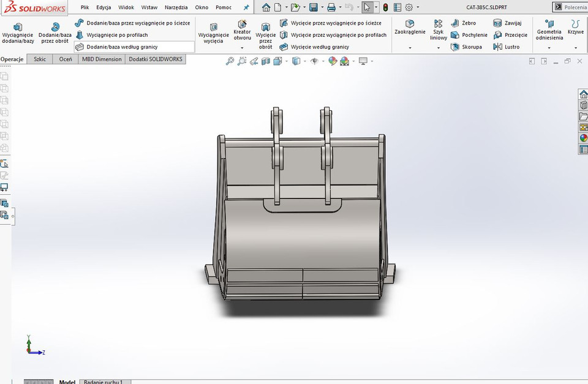This screenshot has width=588, height=384.
Task: Switch to the Szkic tab
Action: [39, 59]
